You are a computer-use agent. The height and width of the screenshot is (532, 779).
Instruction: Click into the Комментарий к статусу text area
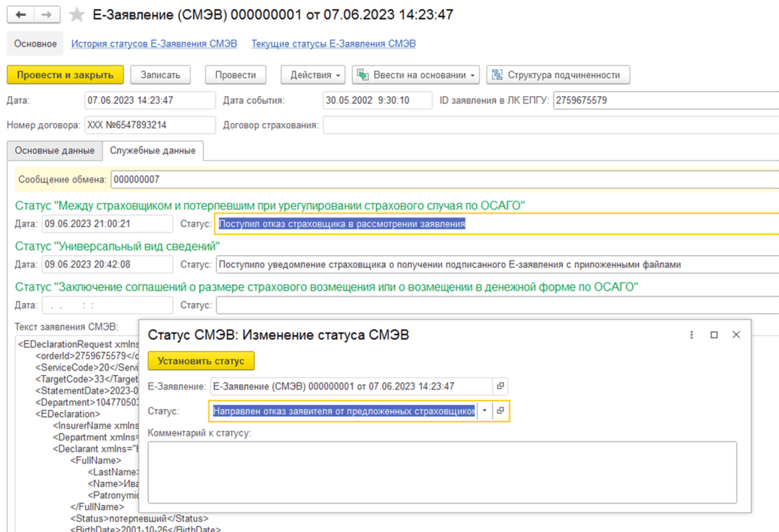pos(442,472)
